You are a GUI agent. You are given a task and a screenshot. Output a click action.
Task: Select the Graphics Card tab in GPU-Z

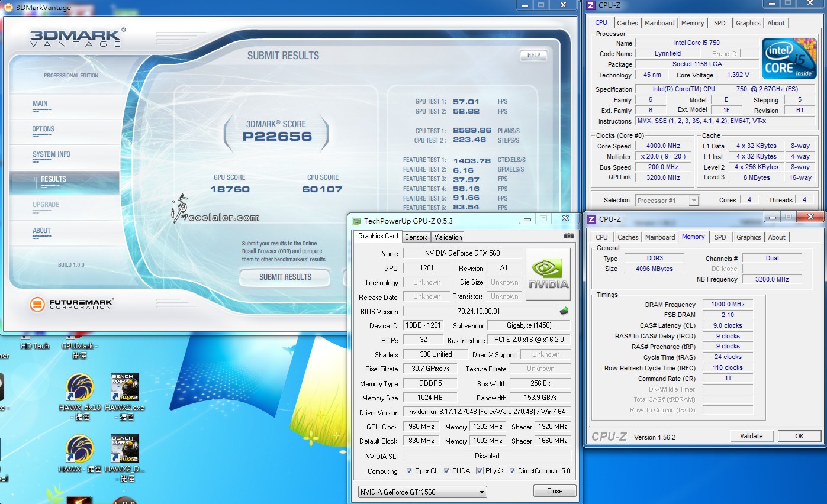pyautogui.click(x=378, y=236)
